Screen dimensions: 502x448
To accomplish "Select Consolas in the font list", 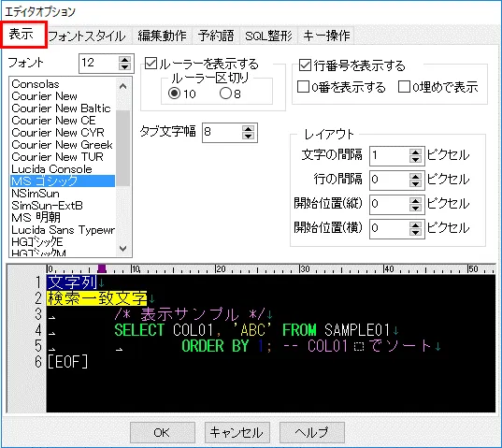I will pyautogui.click(x=63, y=84).
